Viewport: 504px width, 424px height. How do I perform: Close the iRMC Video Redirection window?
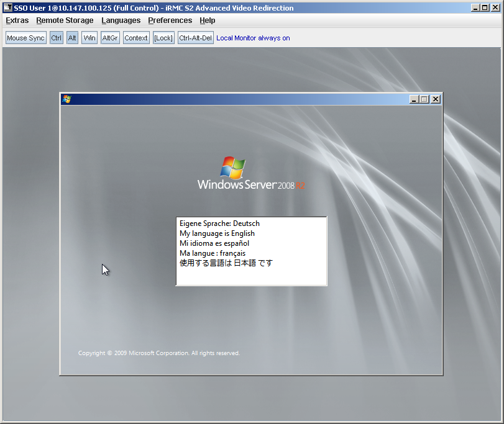495,7
